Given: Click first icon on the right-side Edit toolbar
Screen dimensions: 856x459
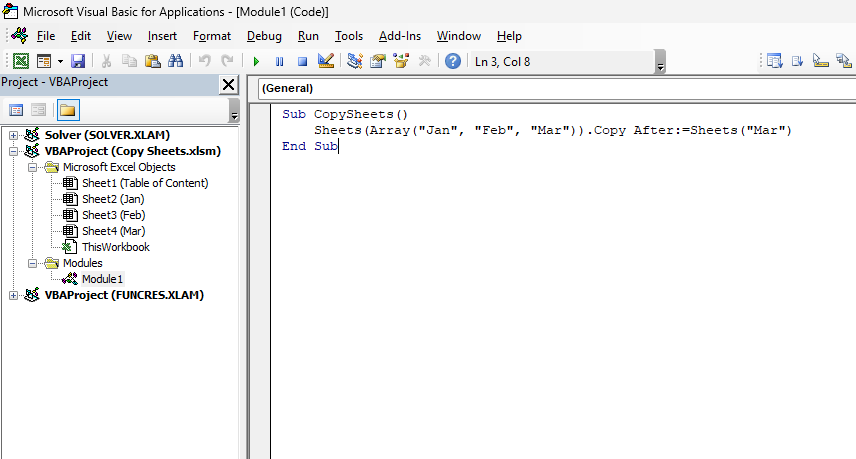Looking at the screenshot, I should [x=775, y=61].
